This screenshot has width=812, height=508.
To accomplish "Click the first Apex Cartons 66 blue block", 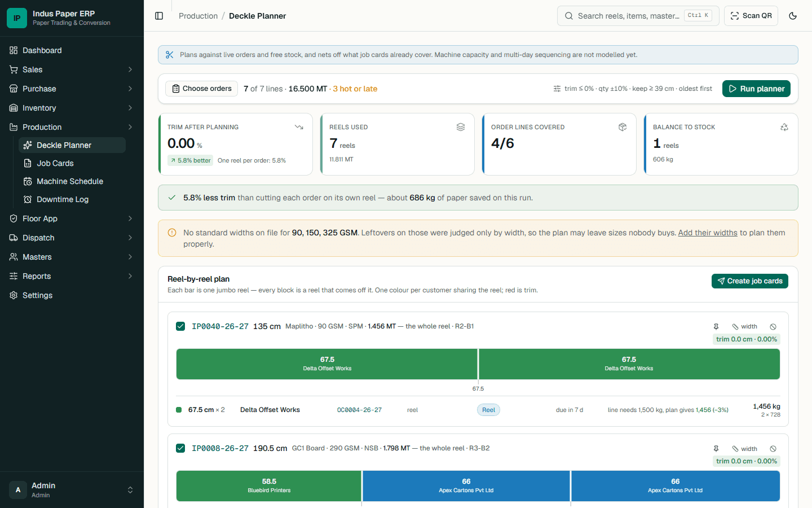I will click(x=466, y=486).
